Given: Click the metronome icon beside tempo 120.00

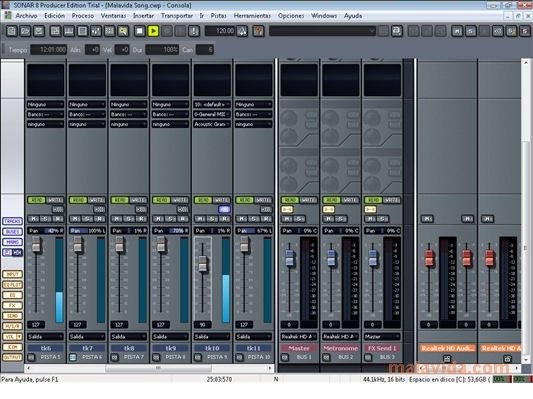Looking at the screenshot, I should (x=242, y=31).
